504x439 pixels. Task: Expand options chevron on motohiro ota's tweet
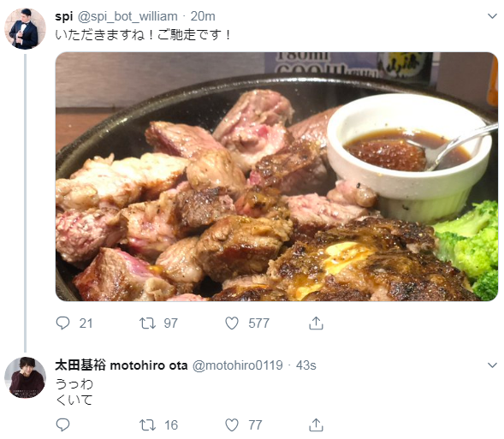point(492,365)
